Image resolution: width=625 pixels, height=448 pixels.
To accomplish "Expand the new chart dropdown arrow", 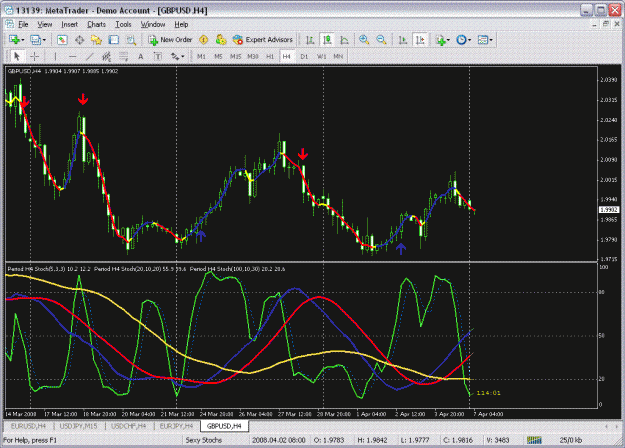I will pyautogui.click(x=22, y=40).
